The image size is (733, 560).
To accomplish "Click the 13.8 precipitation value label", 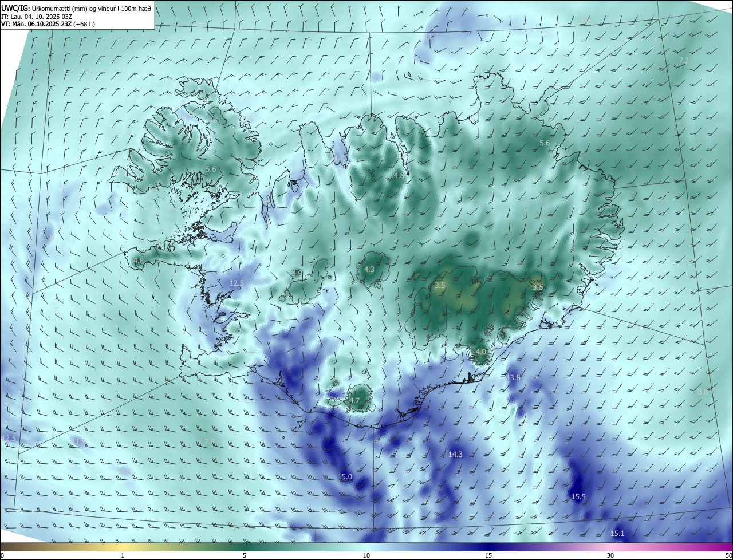I will 514,377.
